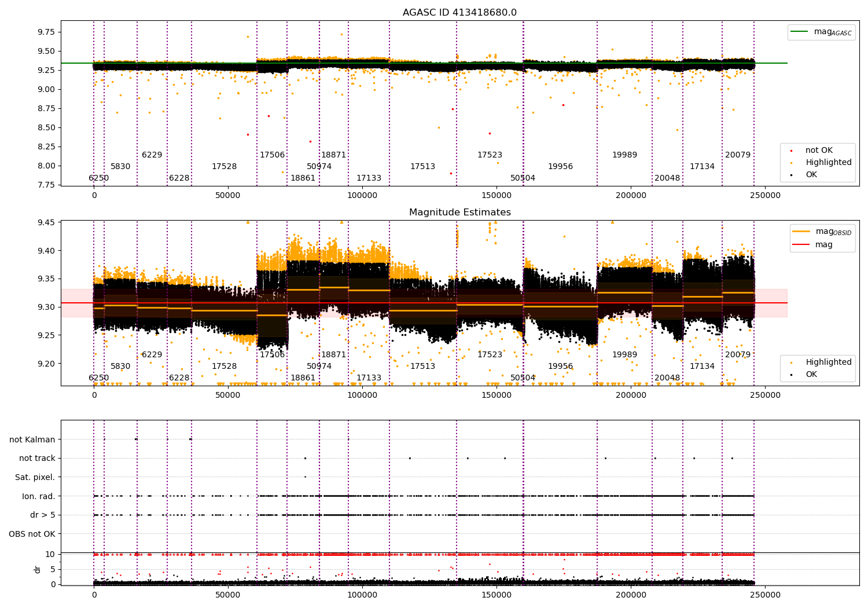Click the title 'AGASC ID 413418680.0'

click(459, 13)
